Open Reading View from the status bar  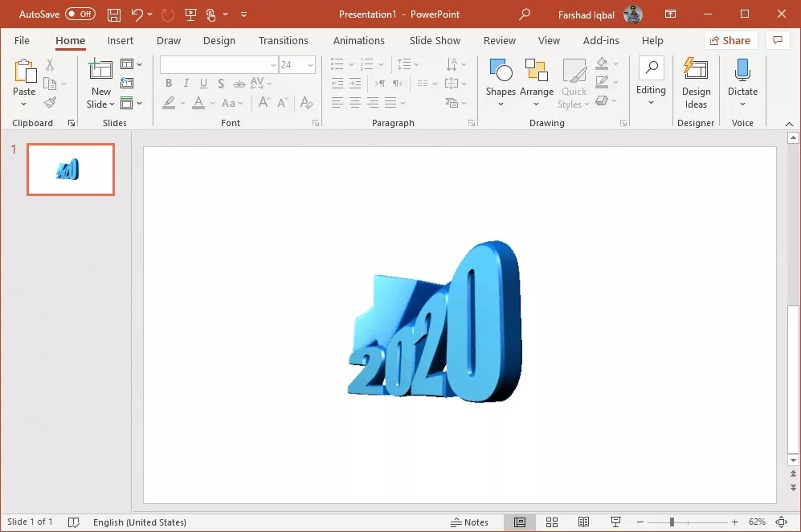tap(583, 522)
